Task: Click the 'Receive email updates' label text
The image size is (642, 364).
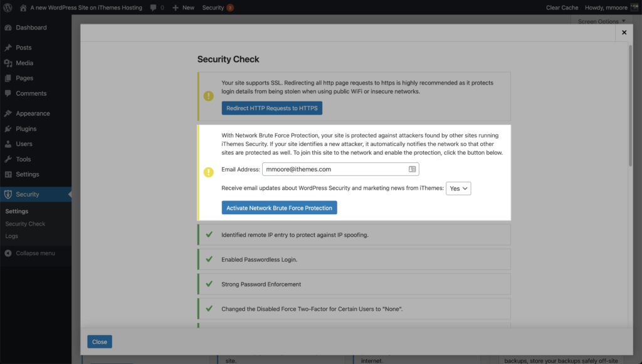Action: coord(332,188)
